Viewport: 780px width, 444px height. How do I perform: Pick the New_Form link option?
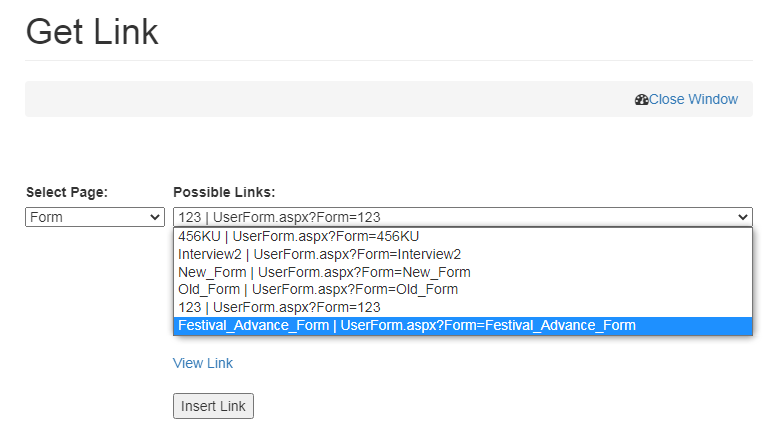pos(324,272)
